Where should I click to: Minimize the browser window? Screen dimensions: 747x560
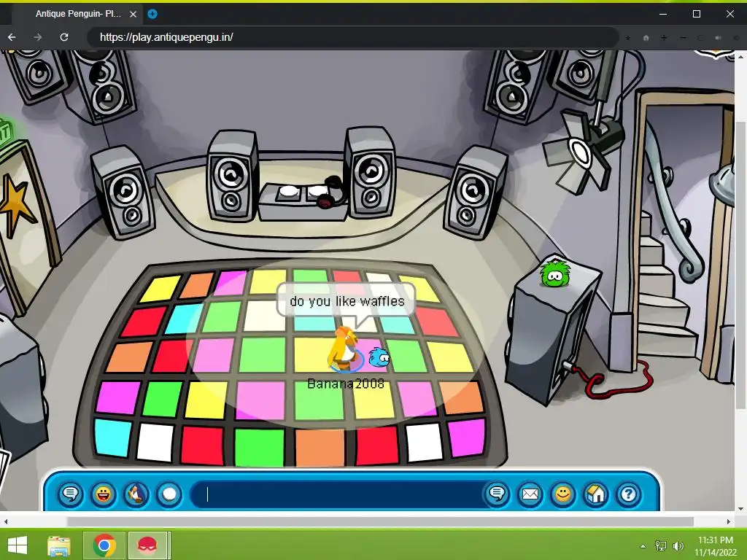[662, 14]
